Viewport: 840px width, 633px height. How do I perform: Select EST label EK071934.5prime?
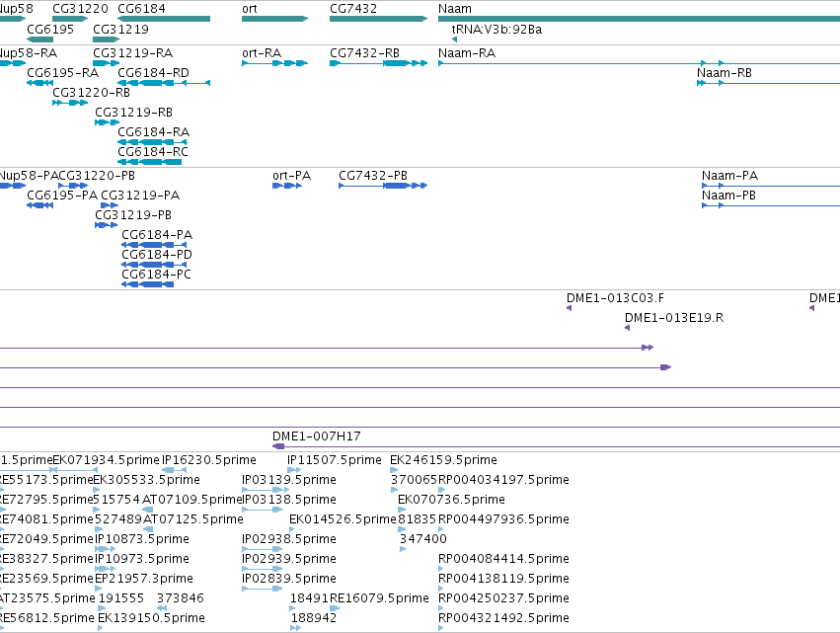[x=106, y=460]
